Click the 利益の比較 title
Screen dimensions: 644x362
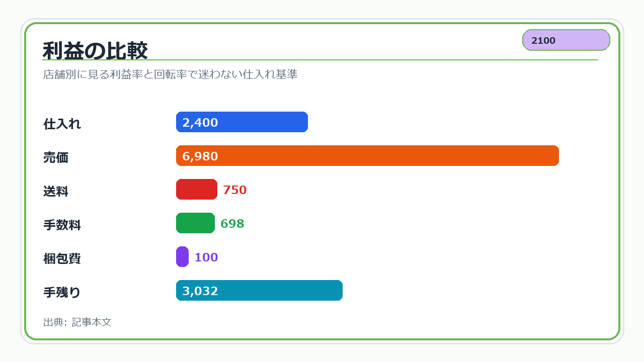[95, 51]
